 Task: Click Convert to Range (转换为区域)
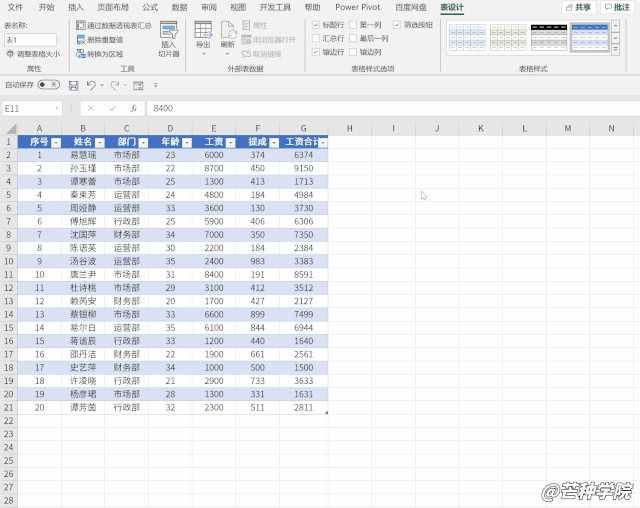(x=80, y=53)
